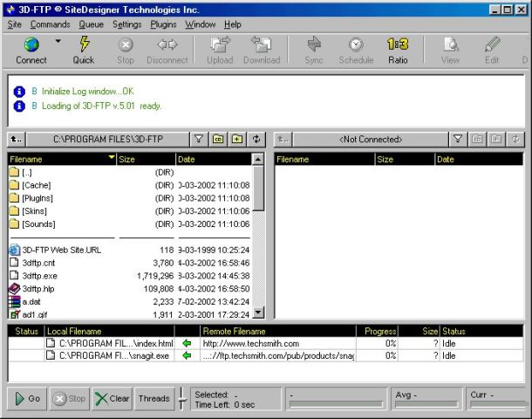
Task: Click the Go queue button
Action: click(27, 399)
